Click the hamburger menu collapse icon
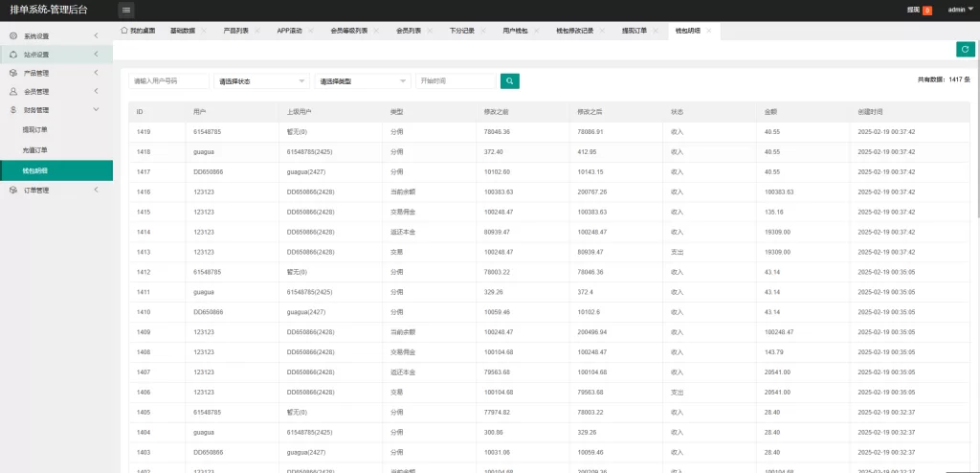980x473 pixels. click(126, 10)
